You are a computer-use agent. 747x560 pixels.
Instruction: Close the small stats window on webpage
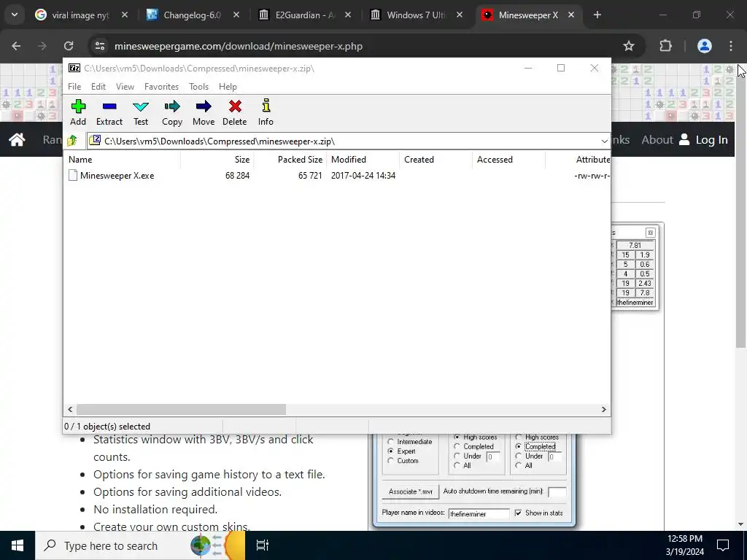(x=650, y=233)
